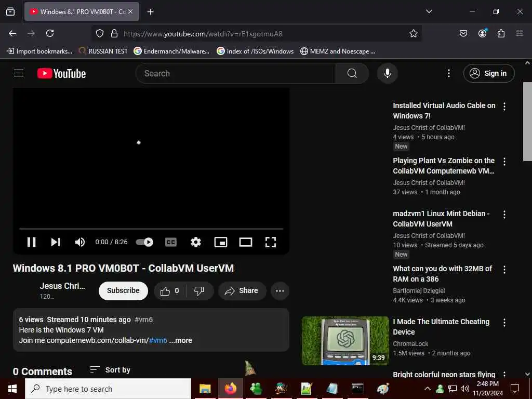532x399 pixels.
Task: Click the Sign in button
Action: pyautogui.click(x=489, y=73)
